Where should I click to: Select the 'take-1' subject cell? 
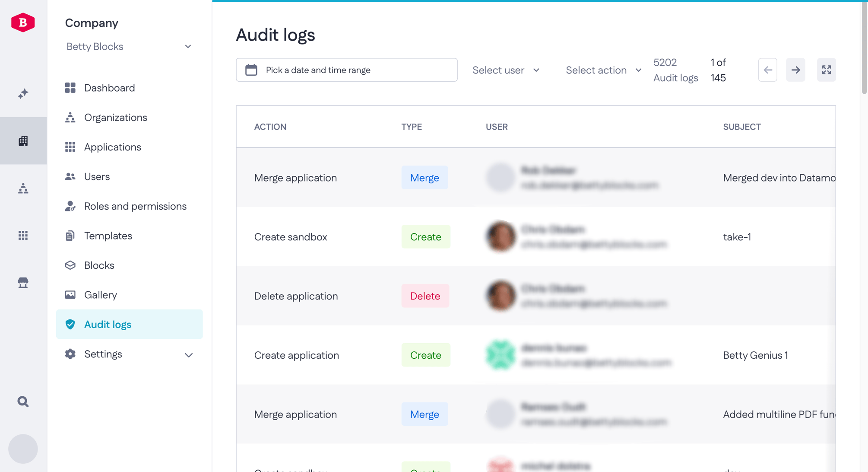737,237
